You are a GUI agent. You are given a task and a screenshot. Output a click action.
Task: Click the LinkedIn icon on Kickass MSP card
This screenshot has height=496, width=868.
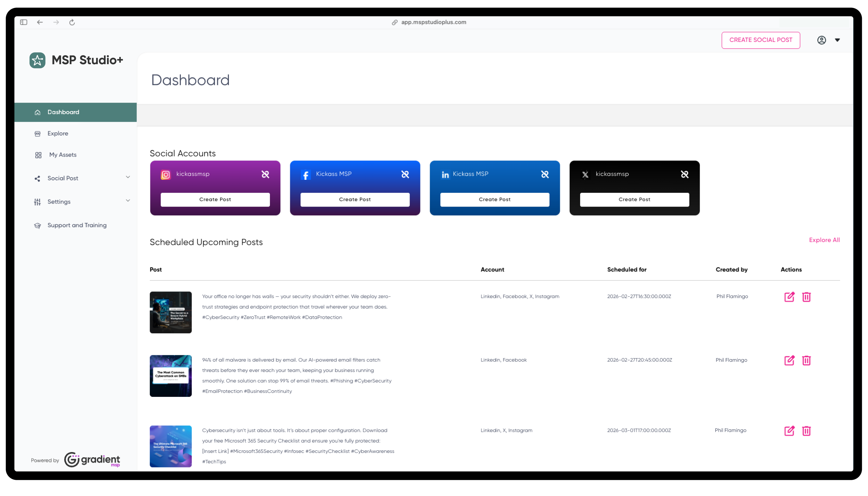click(x=445, y=174)
